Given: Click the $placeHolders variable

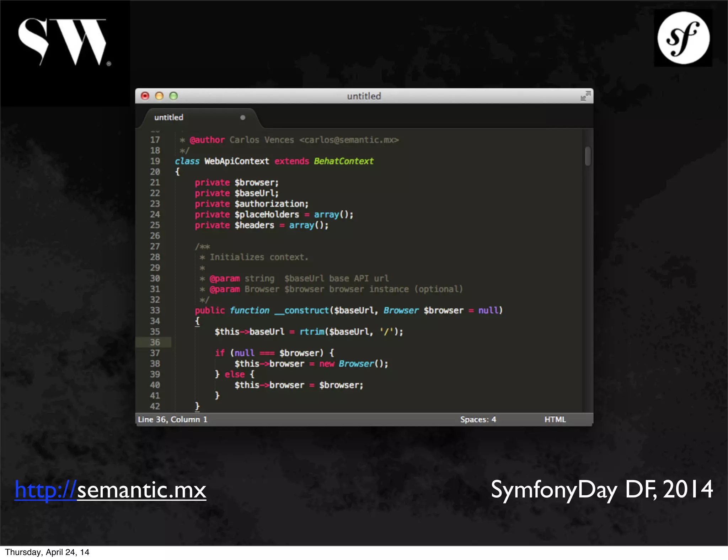Looking at the screenshot, I should (267, 214).
